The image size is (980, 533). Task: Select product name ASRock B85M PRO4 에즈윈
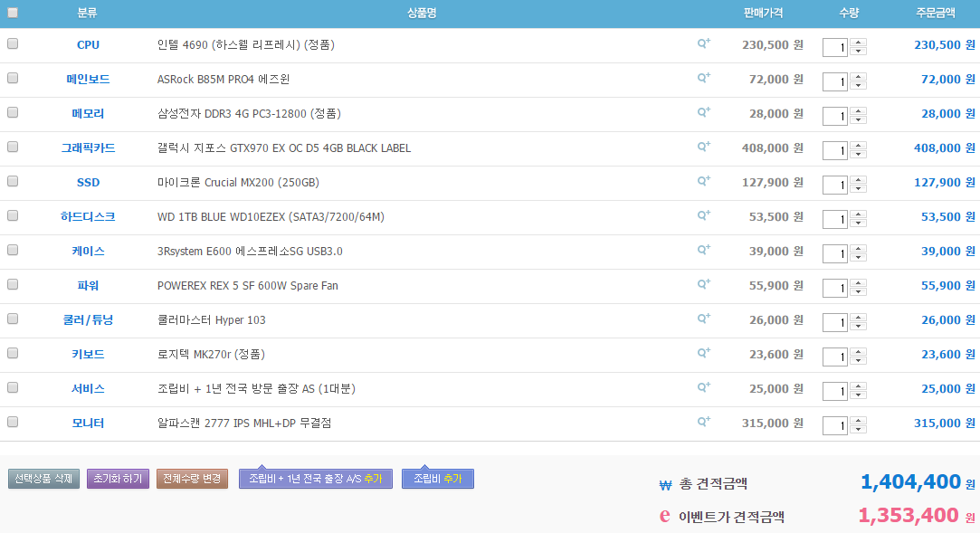click(x=224, y=80)
